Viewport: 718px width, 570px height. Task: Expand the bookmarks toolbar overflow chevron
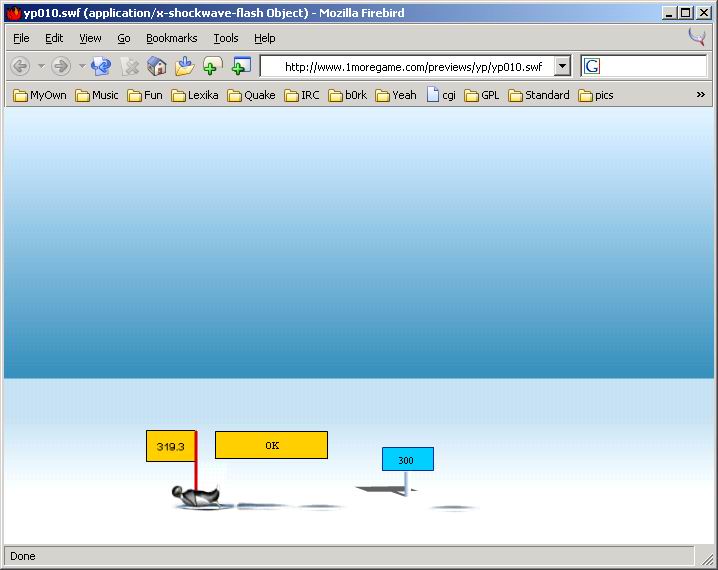click(701, 95)
